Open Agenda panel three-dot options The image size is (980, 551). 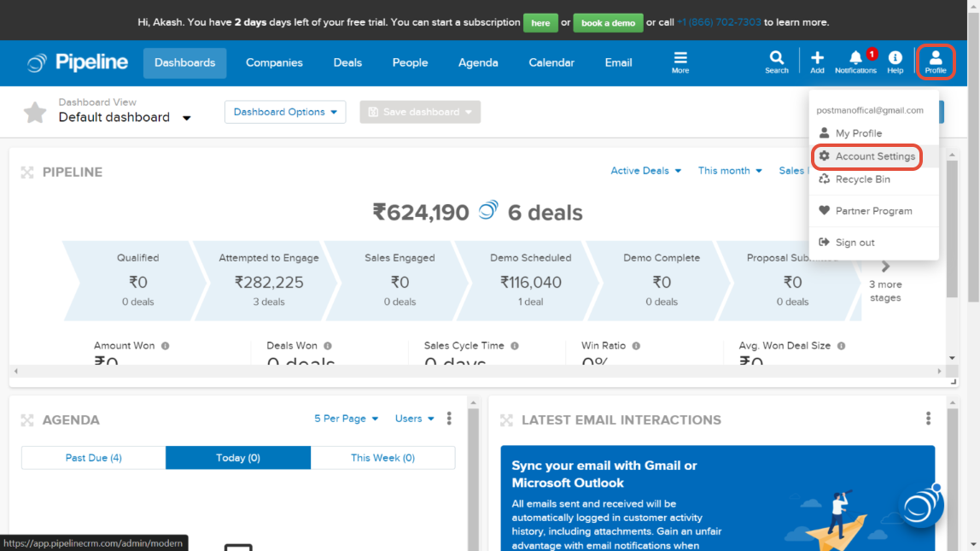click(449, 419)
